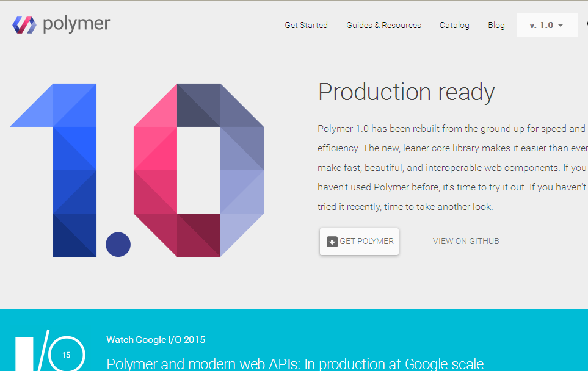Open the Guides & Resources menu

click(x=383, y=25)
